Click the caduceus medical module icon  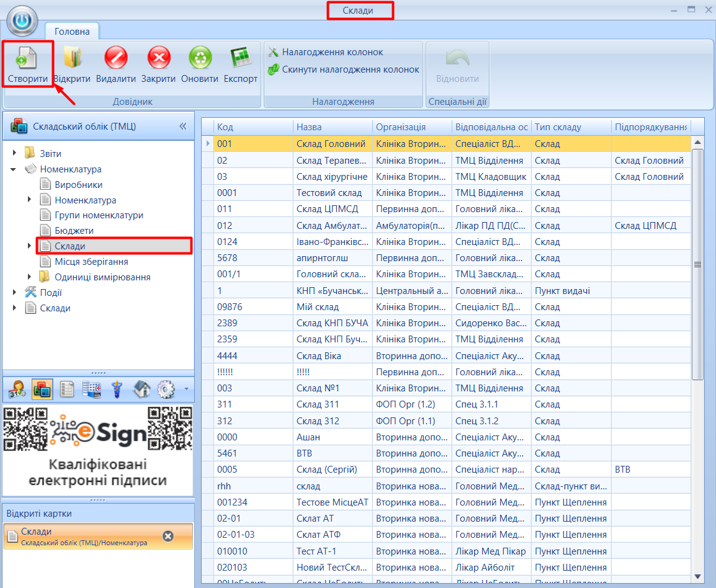(x=117, y=390)
